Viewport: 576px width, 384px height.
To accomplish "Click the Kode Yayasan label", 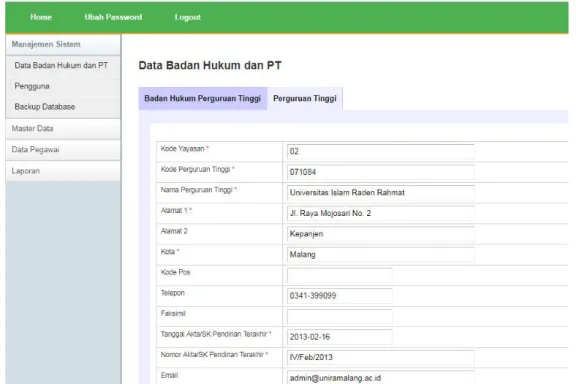I will pyautogui.click(x=183, y=149).
